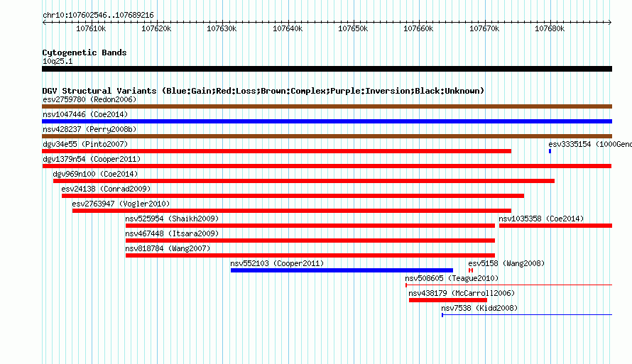Image resolution: width=632 pixels, height=364 pixels.
Task: Select the small blue esv3335154 marker
Action: 550,151
